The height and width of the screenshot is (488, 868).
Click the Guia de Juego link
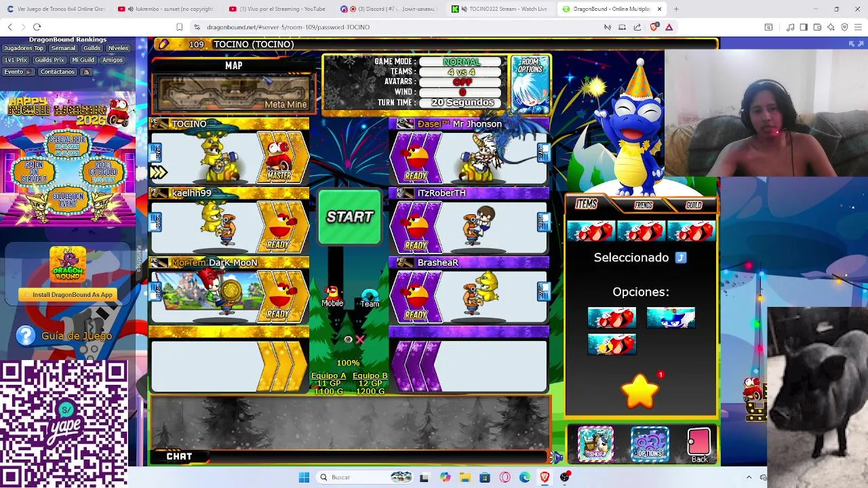pyautogui.click(x=77, y=336)
